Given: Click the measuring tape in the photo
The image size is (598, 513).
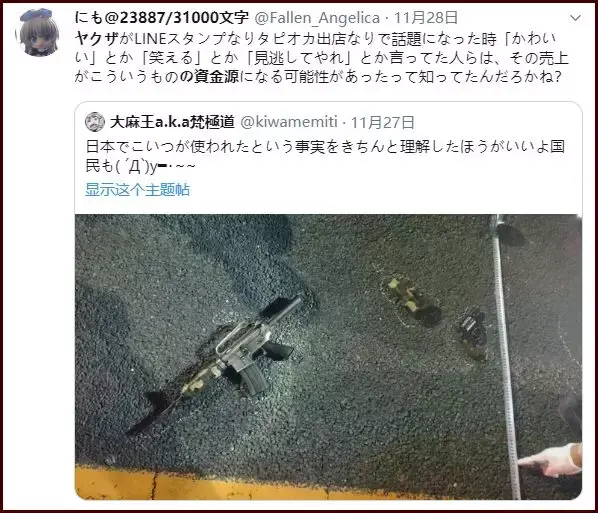Looking at the screenshot, I should pos(505,357).
